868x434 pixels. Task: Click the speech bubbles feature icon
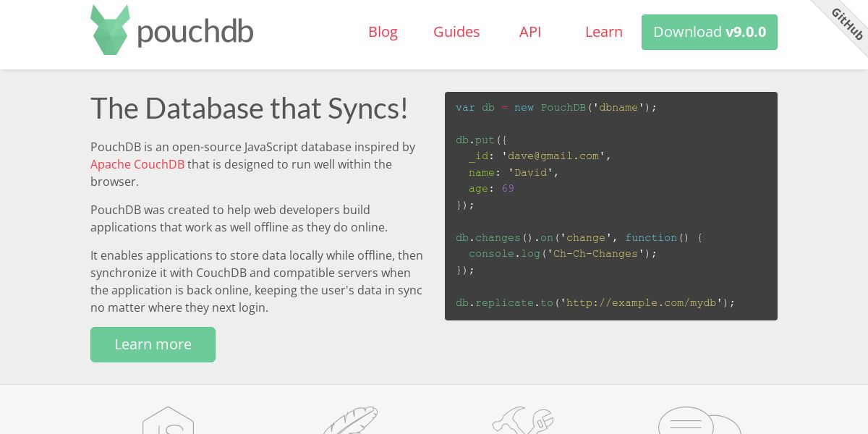coord(699,420)
